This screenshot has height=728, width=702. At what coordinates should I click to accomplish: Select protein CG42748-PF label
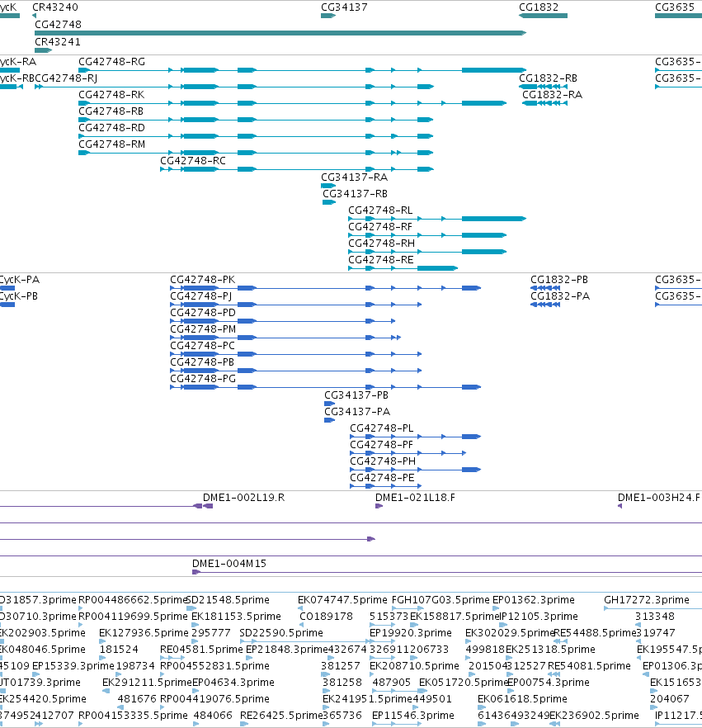[x=381, y=444]
